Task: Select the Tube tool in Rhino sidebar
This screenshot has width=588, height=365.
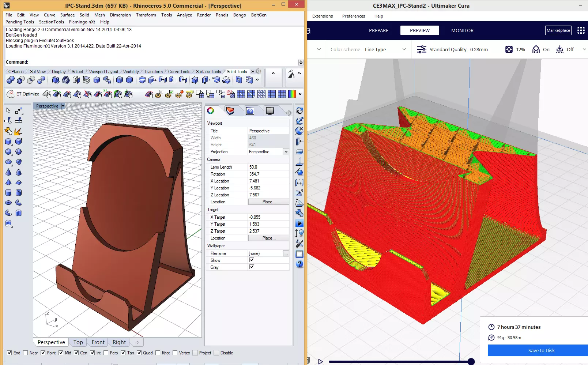Action: pyautogui.click(x=19, y=192)
